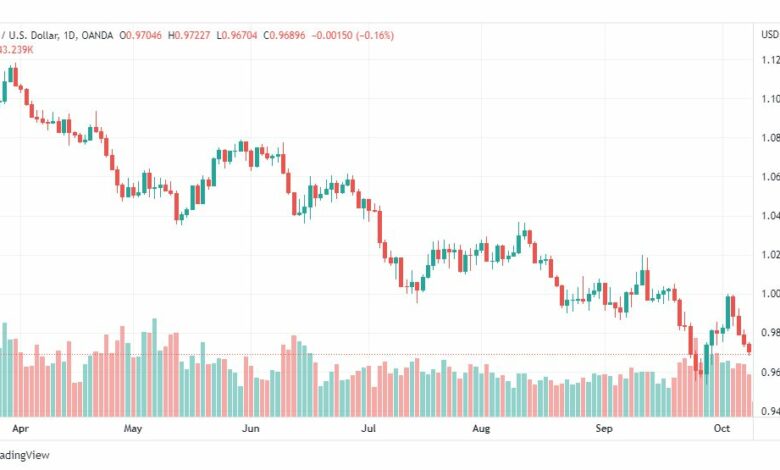Click the May label on the time axis
The image size is (780, 470).
[x=133, y=428]
